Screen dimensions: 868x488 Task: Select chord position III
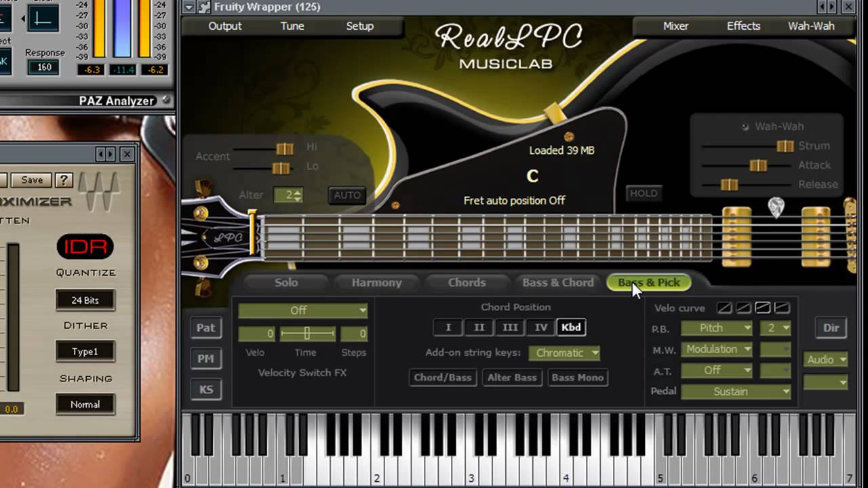[510, 327]
